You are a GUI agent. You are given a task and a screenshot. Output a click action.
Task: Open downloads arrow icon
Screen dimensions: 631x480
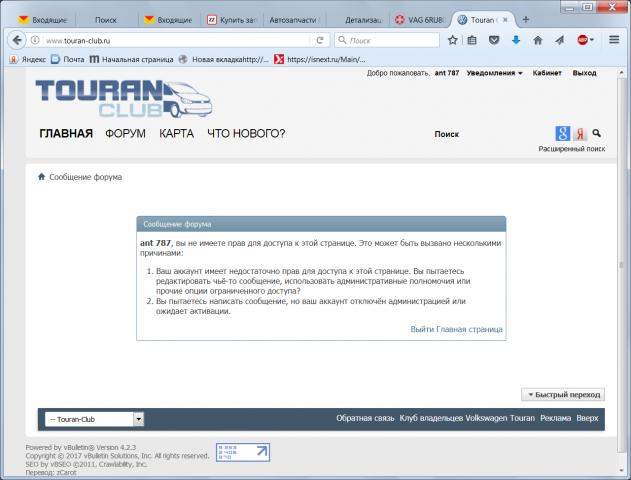516,40
